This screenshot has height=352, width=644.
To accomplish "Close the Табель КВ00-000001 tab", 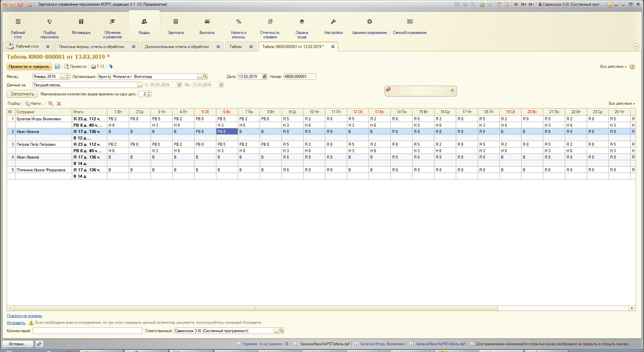I will (x=333, y=47).
